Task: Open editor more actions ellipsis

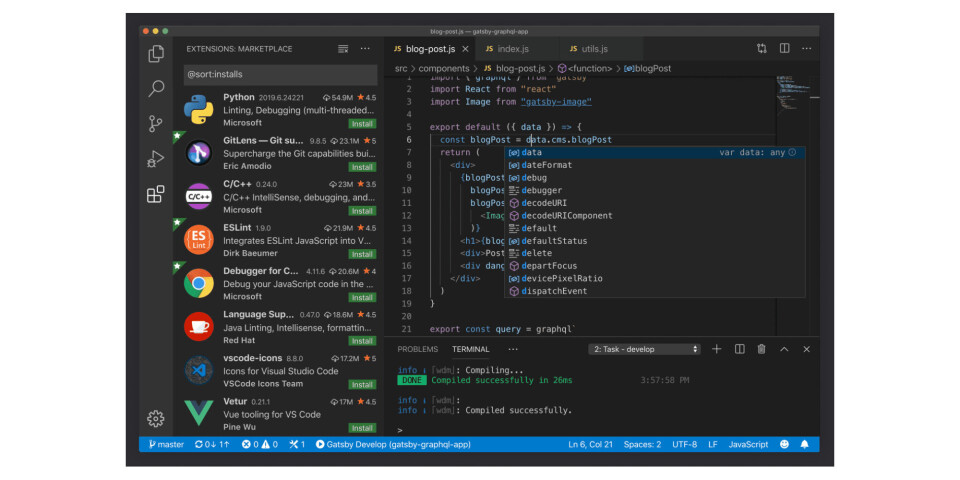Action: 806,48
